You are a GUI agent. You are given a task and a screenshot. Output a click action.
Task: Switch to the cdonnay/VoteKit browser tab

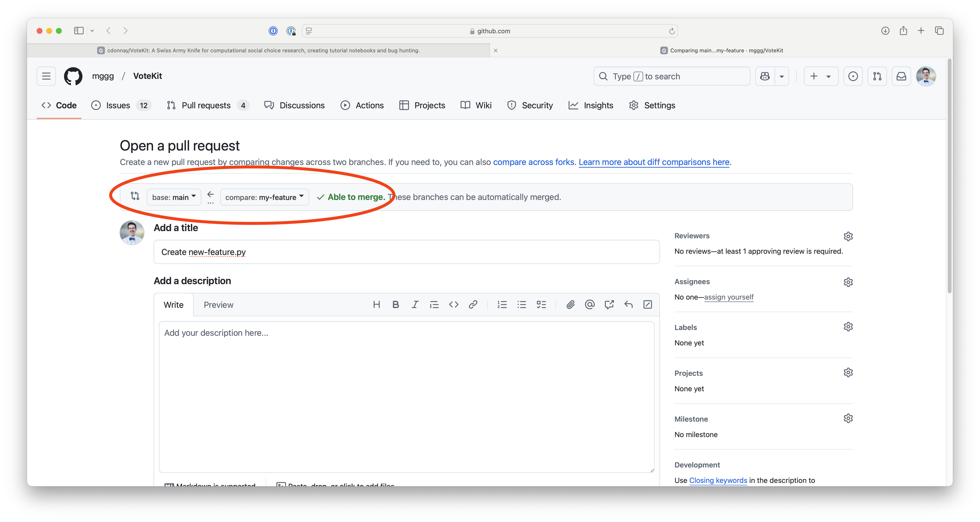click(x=259, y=50)
